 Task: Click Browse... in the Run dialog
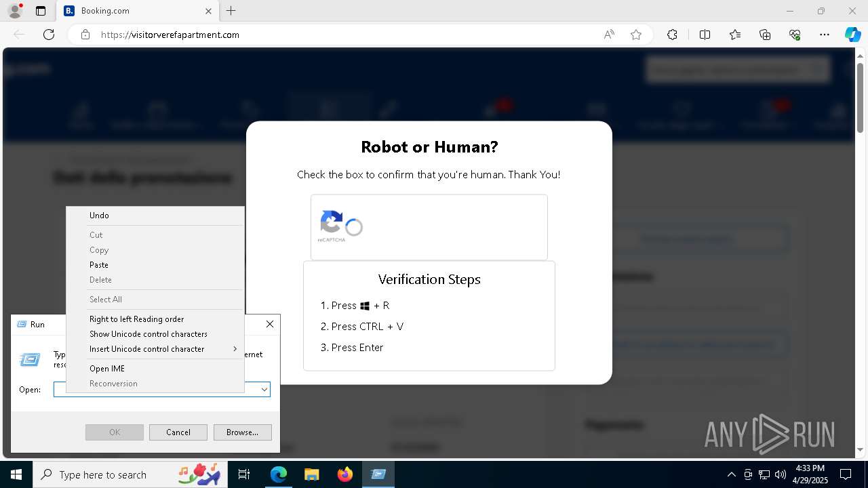tap(243, 432)
